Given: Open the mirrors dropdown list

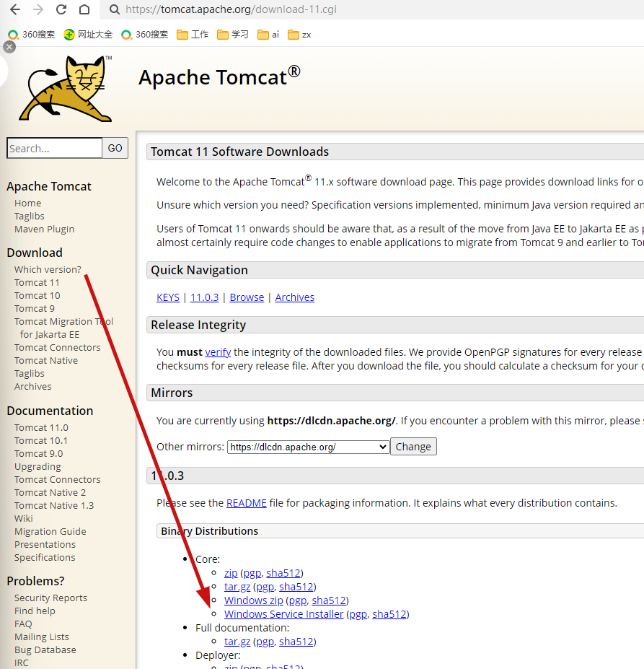Looking at the screenshot, I should click(309, 447).
